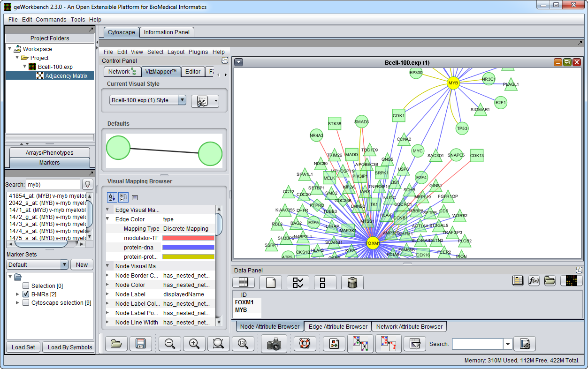Viewport: 588px width, 369px height.
Task: Select the Adjacency Matrix tree item
Action: (x=66, y=75)
